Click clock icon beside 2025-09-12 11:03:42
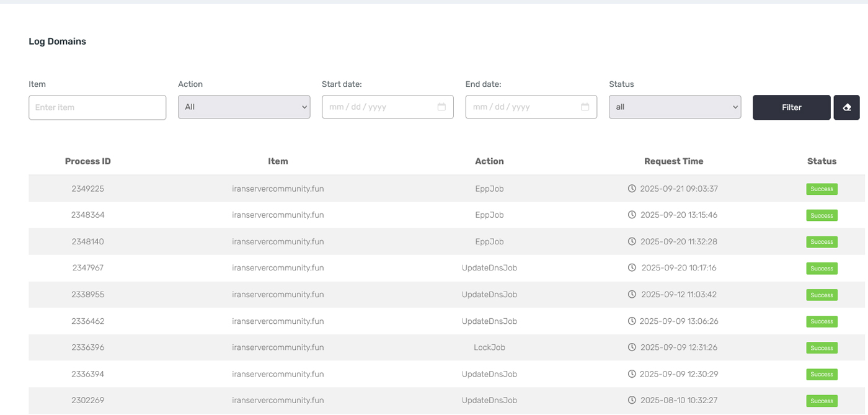 point(632,295)
